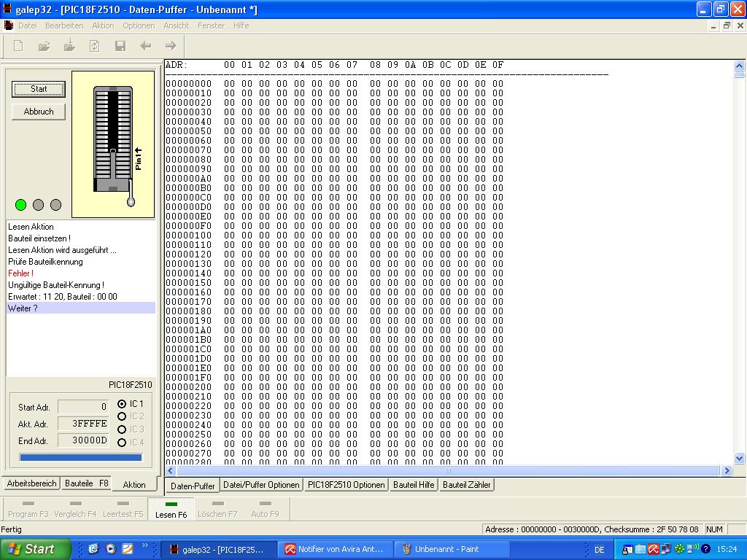Select the Aktion tab in left panel

coord(134,484)
